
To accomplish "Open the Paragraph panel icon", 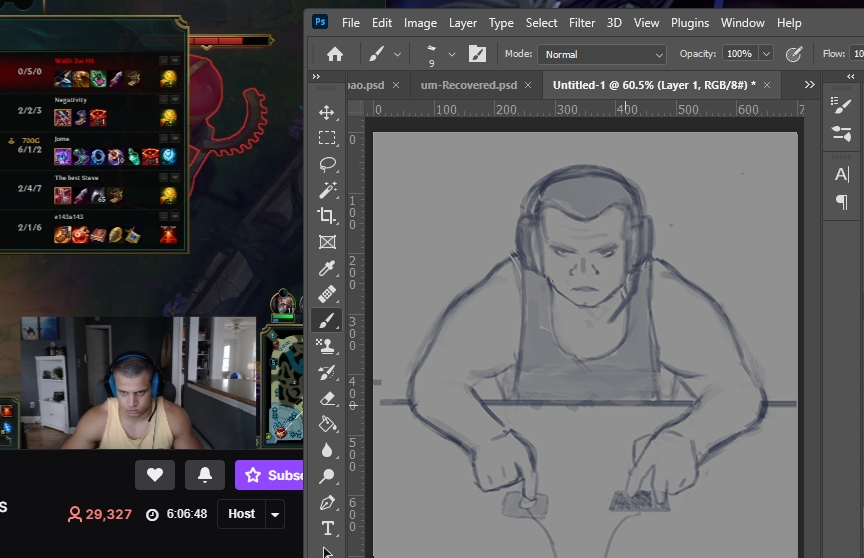I will pyautogui.click(x=841, y=202).
